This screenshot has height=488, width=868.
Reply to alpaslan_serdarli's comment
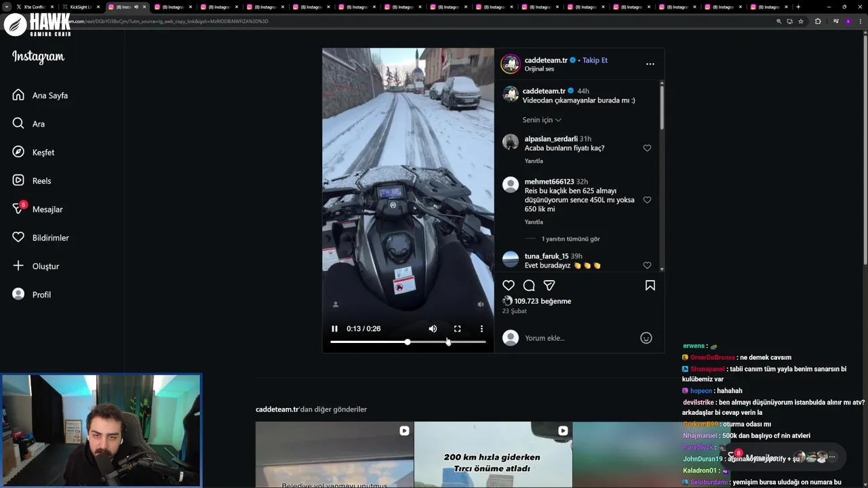(x=534, y=161)
